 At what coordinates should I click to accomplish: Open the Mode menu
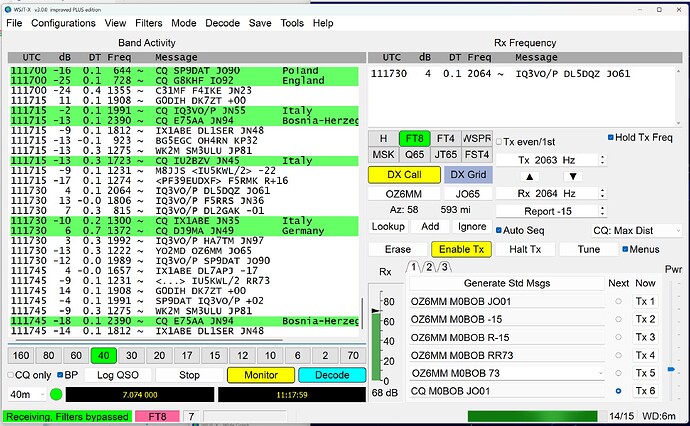pyautogui.click(x=184, y=23)
